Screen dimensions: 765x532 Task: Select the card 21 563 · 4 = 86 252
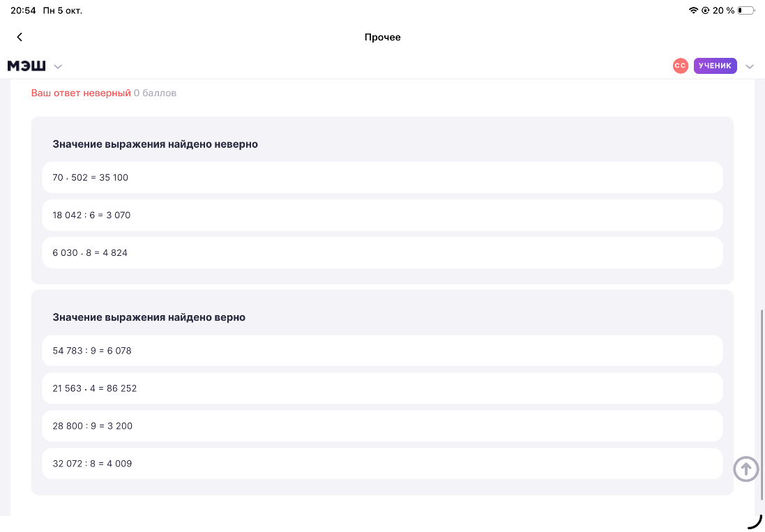pyautogui.click(x=382, y=388)
